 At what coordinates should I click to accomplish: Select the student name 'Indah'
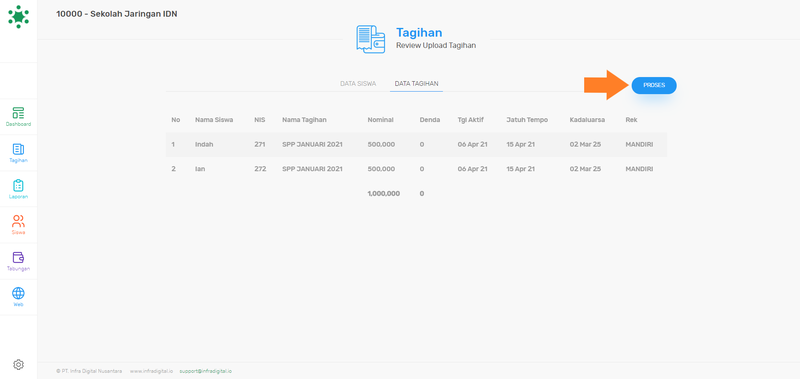[204, 144]
